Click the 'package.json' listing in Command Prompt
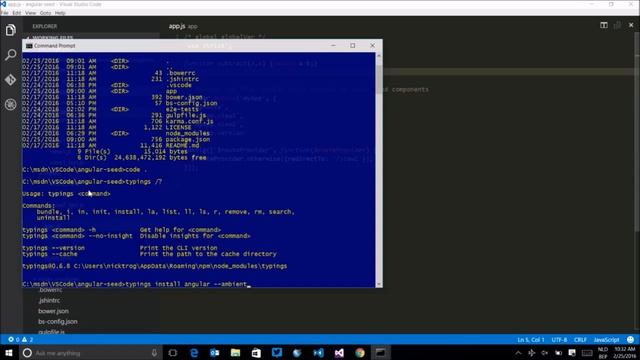The image size is (640, 360). click(188, 140)
